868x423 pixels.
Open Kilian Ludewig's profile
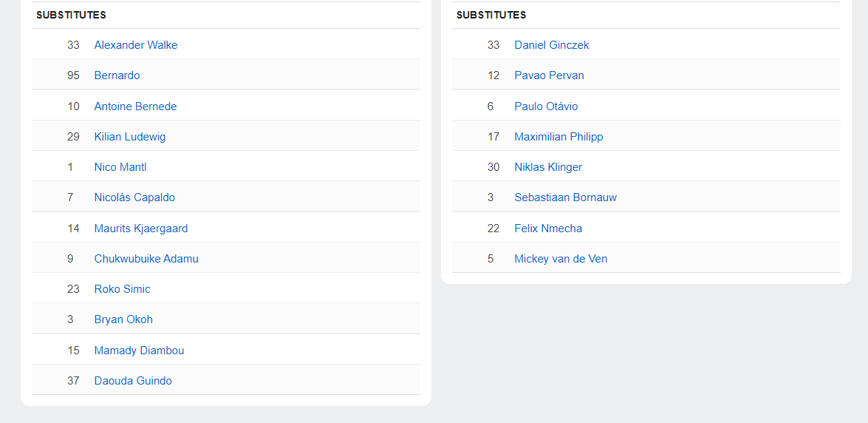coord(130,137)
